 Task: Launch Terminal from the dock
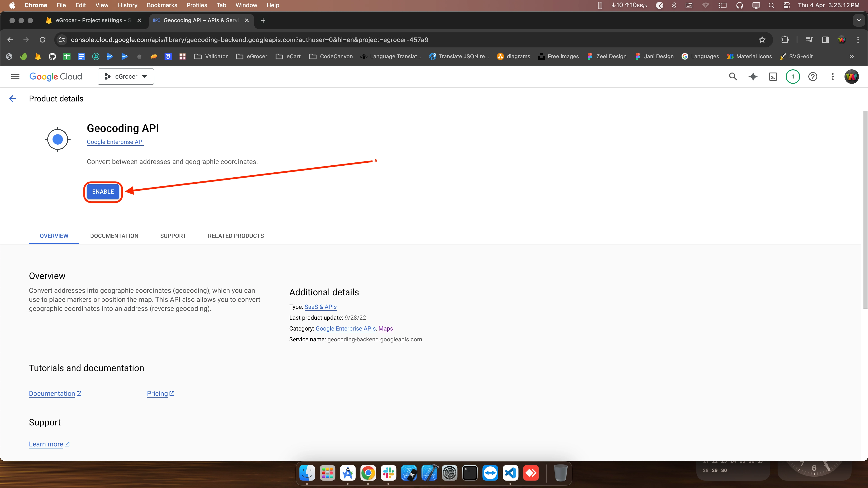(x=470, y=473)
